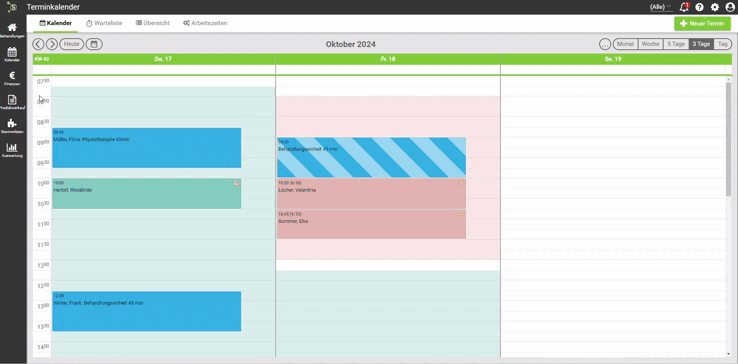This screenshot has height=364, width=738.
Task: Click the calendar vertical scrollbar
Action: pos(729,140)
